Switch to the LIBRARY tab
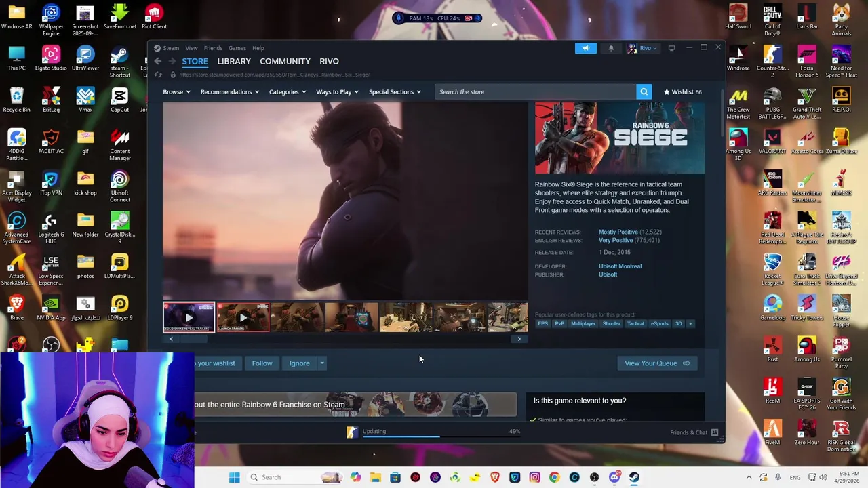The image size is (868, 488). point(234,61)
